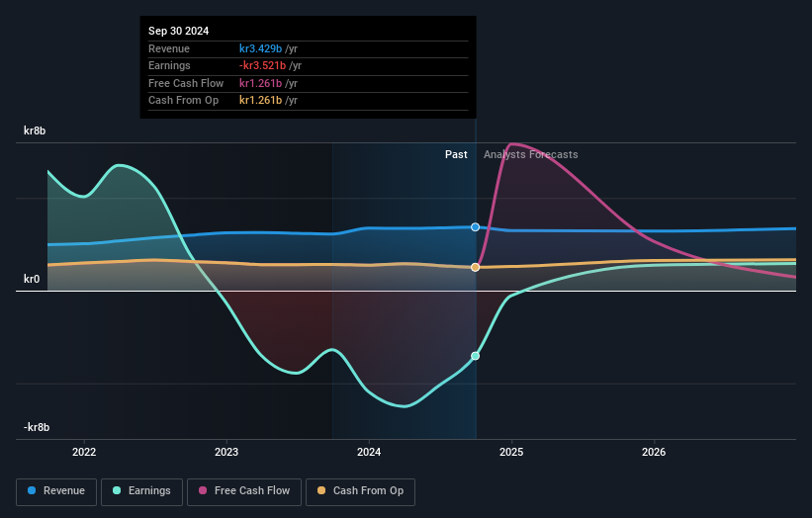
Task: Click the Sep 30 2024 tooltip date
Action: point(179,31)
